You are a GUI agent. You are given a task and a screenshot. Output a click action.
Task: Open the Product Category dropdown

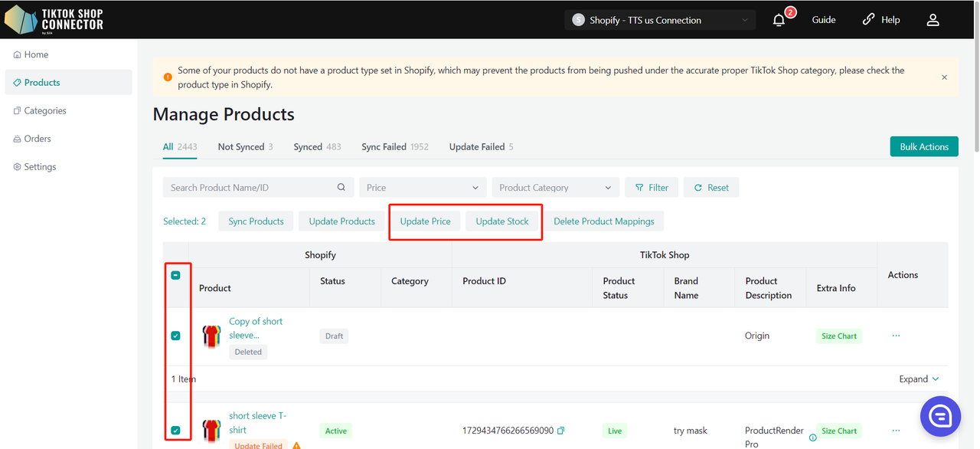(x=555, y=188)
